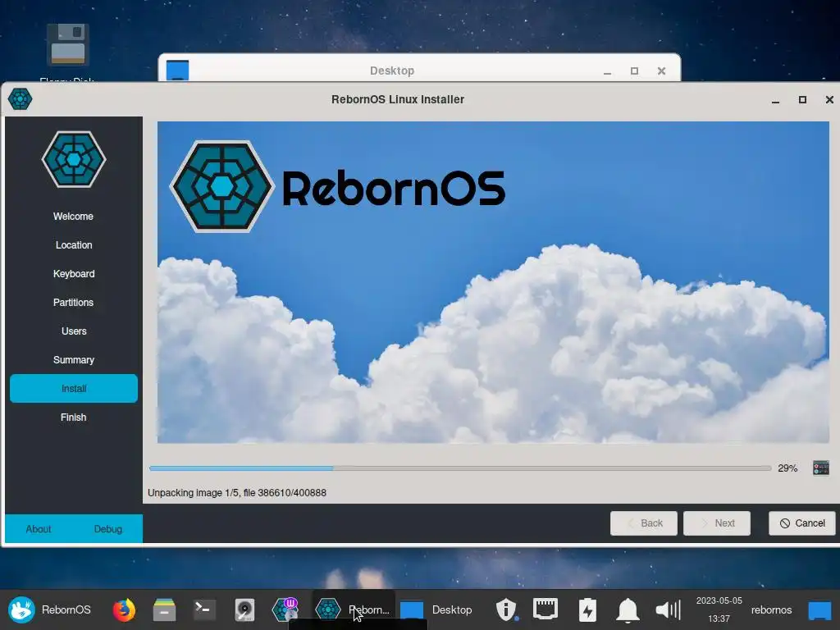Image resolution: width=840 pixels, height=630 pixels.
Task: Minimize the background Desktop window
Action: click(607, 71)
